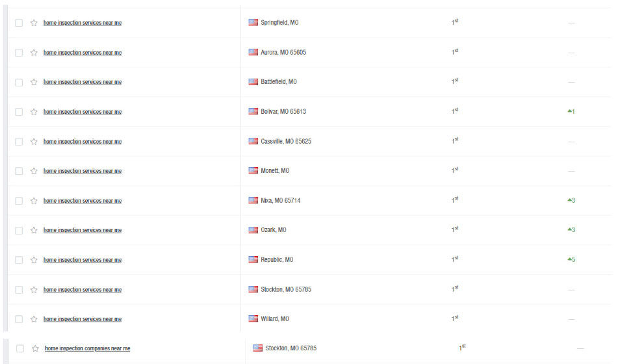Viewport: 618px width, 364px height.
Task: Select the Monett, MO row checkbox
Action: point(19,172)
